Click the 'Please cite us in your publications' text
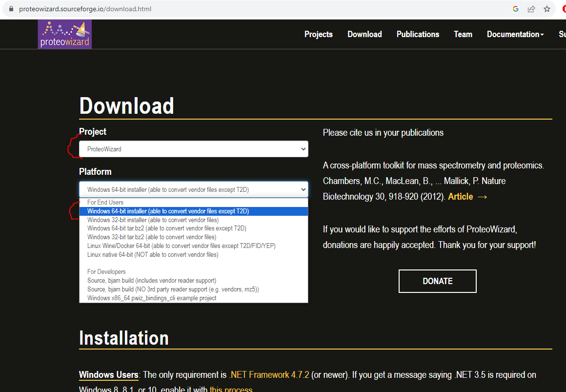This screenshot has height=392, width=566. 383,133
